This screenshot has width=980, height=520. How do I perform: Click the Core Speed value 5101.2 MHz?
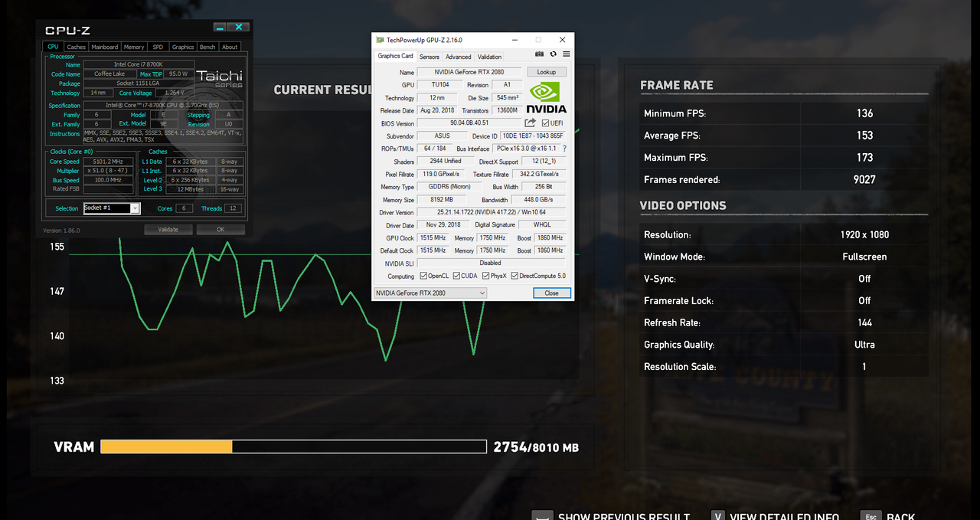pos(107,162)
